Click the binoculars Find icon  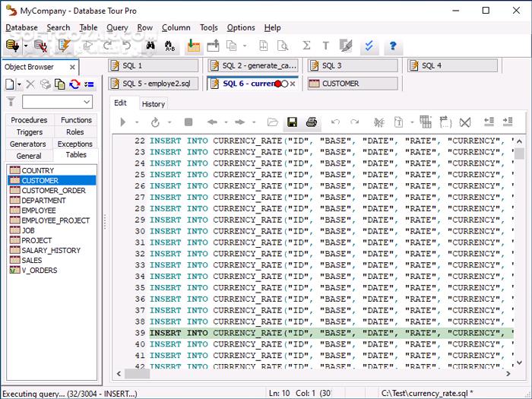click(150, 46)
